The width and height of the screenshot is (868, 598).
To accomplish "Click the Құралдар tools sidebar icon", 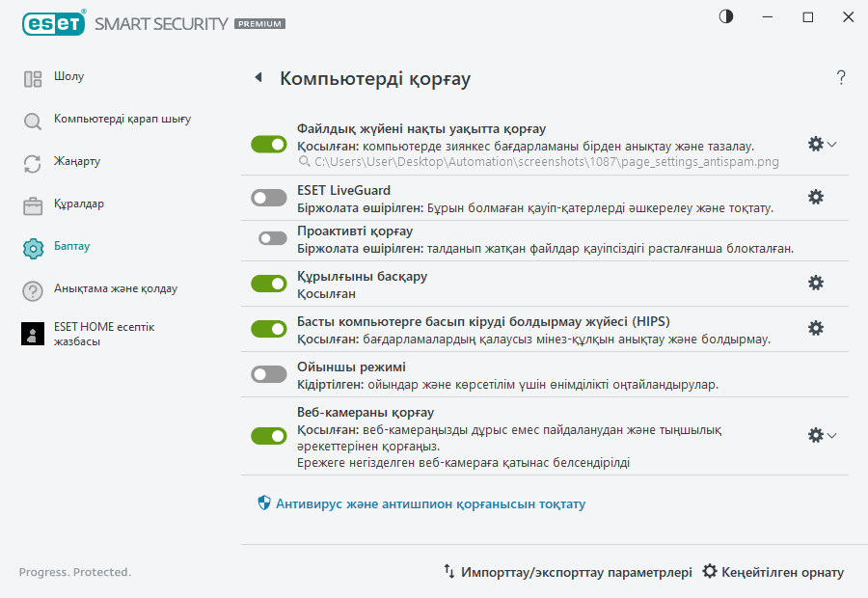I will click(x=32, y=204).
